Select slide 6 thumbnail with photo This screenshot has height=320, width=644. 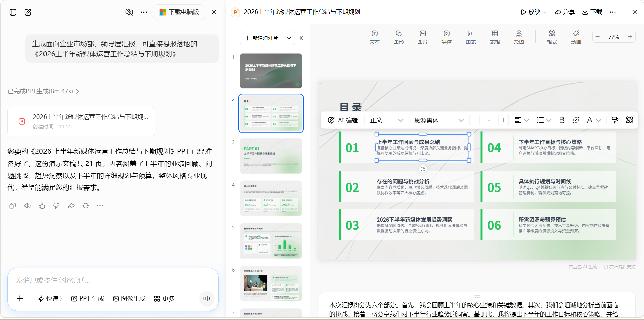click(271, 284)
